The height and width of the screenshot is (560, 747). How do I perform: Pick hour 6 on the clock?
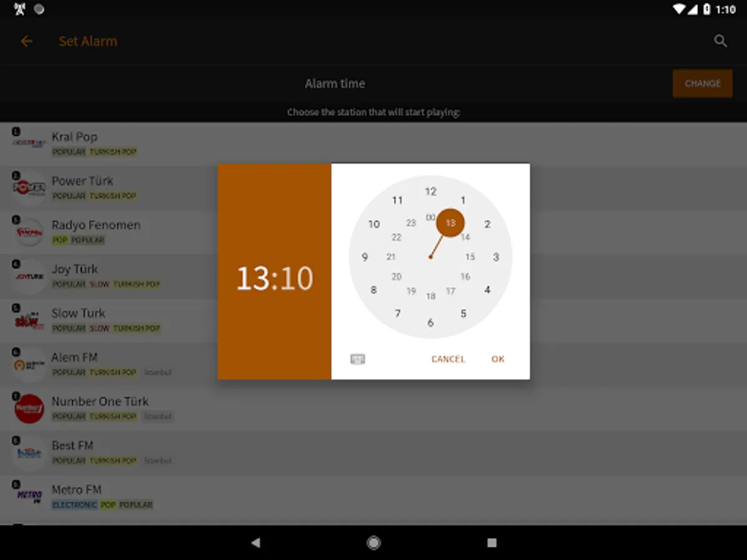430,322
